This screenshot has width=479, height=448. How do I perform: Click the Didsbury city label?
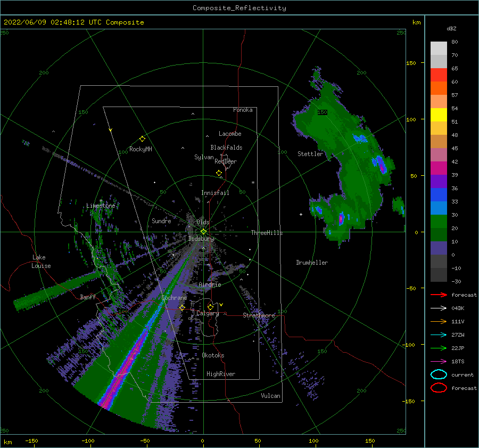(201, 239)
